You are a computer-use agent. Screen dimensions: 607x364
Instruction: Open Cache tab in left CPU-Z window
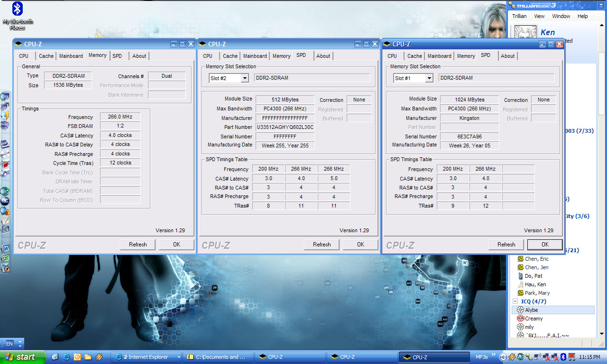click(46, 56)
